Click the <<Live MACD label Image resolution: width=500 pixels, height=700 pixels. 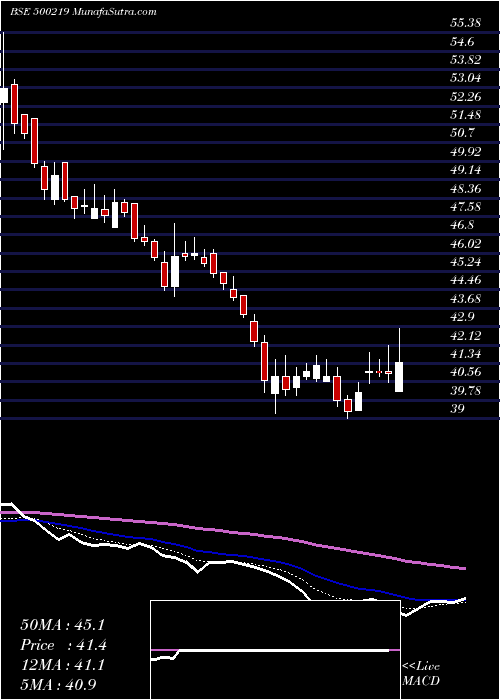(421, 674)
